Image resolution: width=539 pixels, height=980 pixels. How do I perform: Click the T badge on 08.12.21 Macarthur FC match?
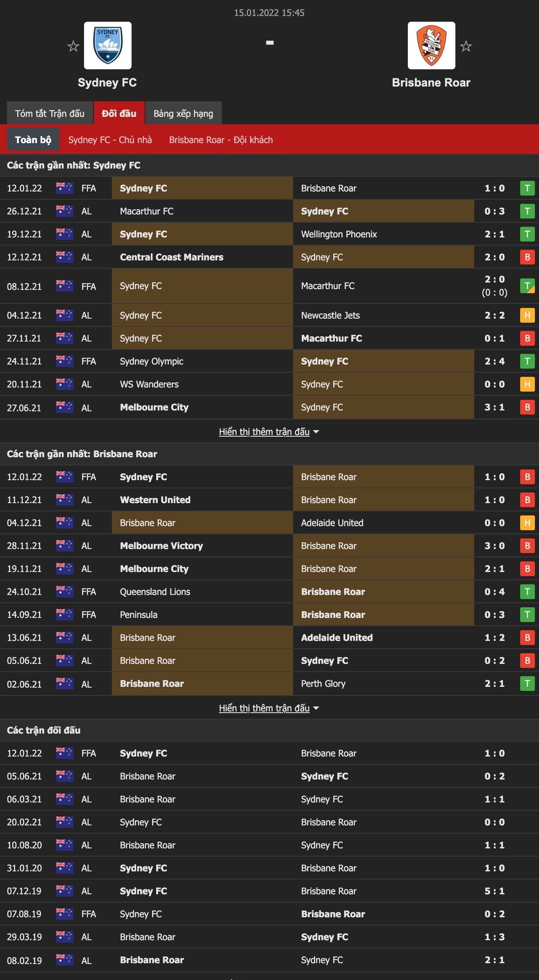tap(527, 286)
